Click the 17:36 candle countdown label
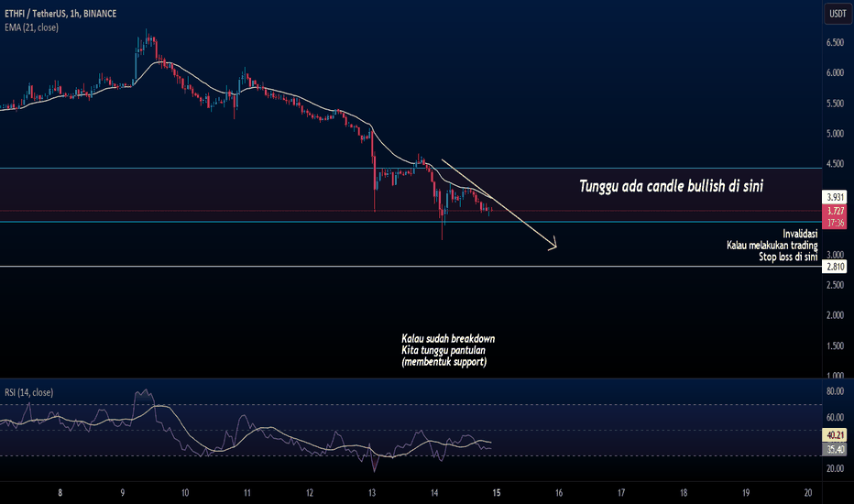854x504 pixels. [835, 223]
